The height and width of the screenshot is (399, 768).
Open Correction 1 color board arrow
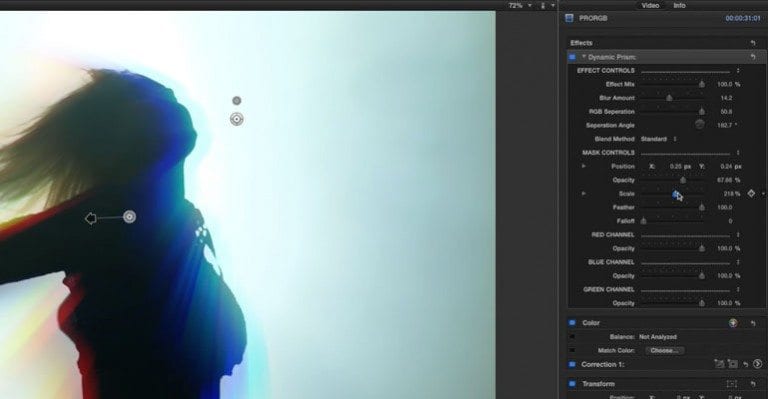click(x=757, y=364)
